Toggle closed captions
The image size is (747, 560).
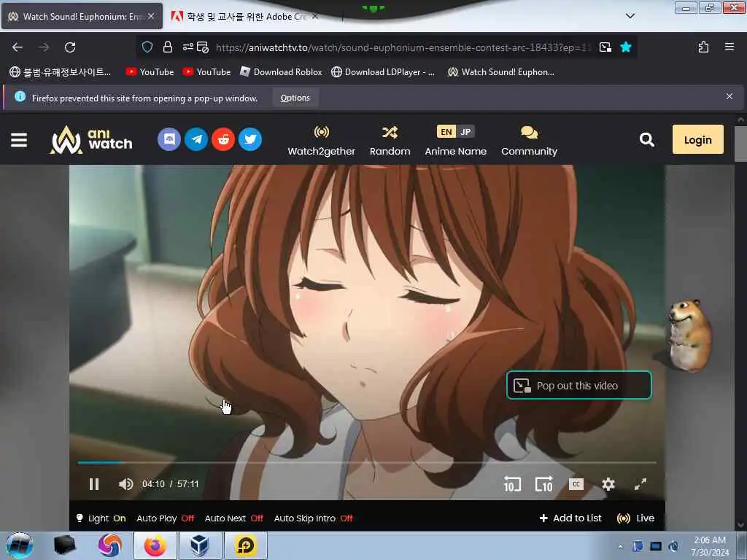[x=576, y=484]
